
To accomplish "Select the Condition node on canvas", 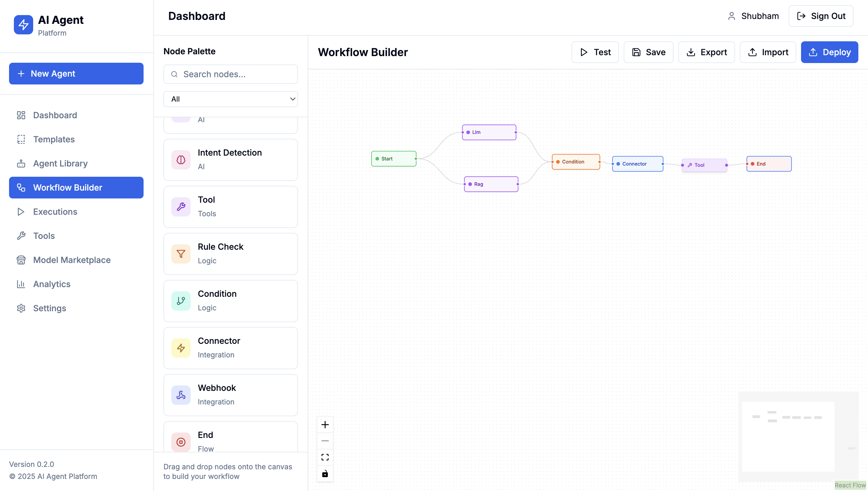I will coord(576,162).
